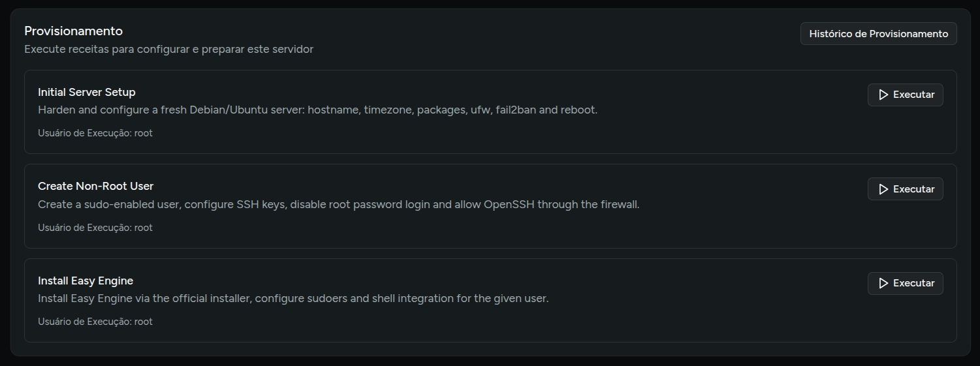980x366 pixels.
Task: Click Usuário de Execução under Initial Server Setup
Action: pyautogui.click(x=95, y=133)
